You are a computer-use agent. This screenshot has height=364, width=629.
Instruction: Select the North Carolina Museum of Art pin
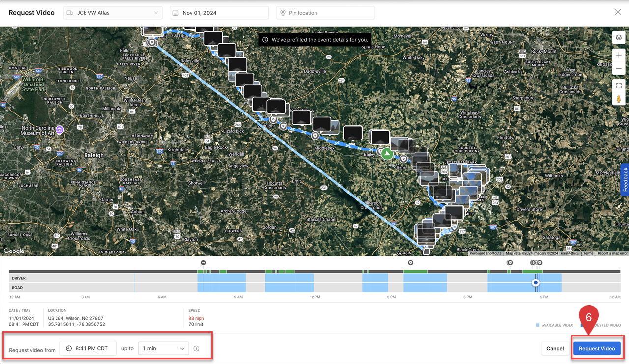[59, 130]
